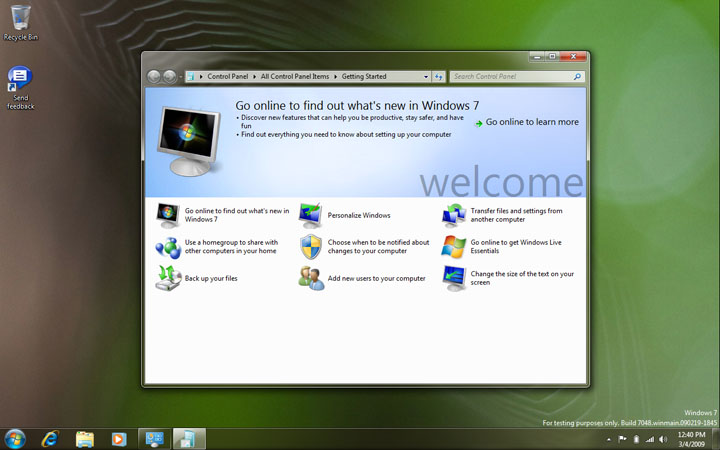Viewport: 720px width, 450px height.
Task: Open Windows Explorer from taskbar
Action: pyautogui.click(x=84, y=439)
